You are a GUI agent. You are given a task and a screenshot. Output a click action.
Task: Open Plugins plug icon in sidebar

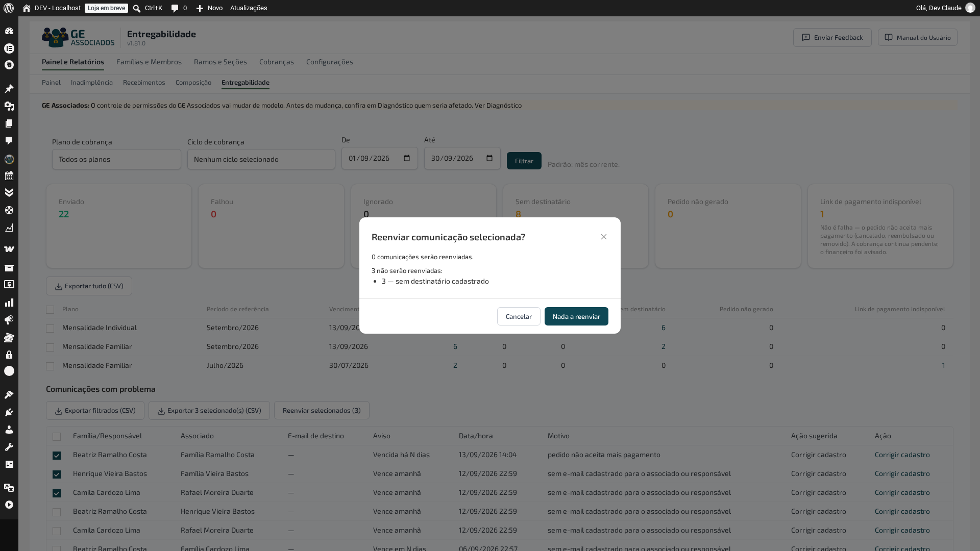[9, 412]
